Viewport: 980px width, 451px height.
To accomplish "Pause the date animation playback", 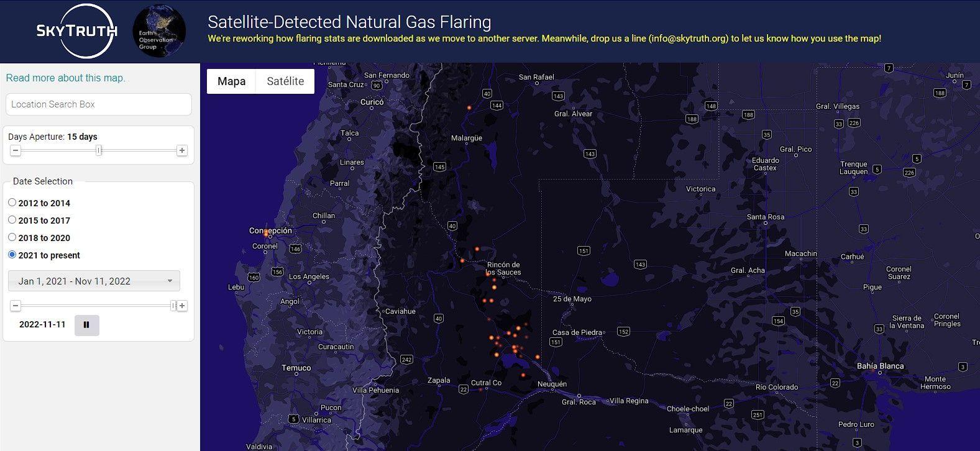I will [86, 325].
